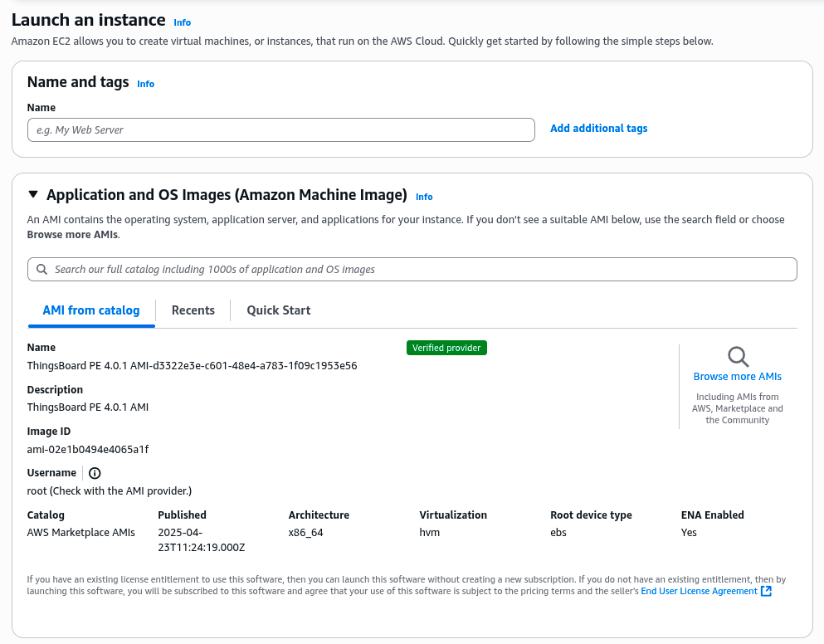Focus the instance Name text field
The height and width of the screenshot is (644, 824).
(x=280, y=130)
